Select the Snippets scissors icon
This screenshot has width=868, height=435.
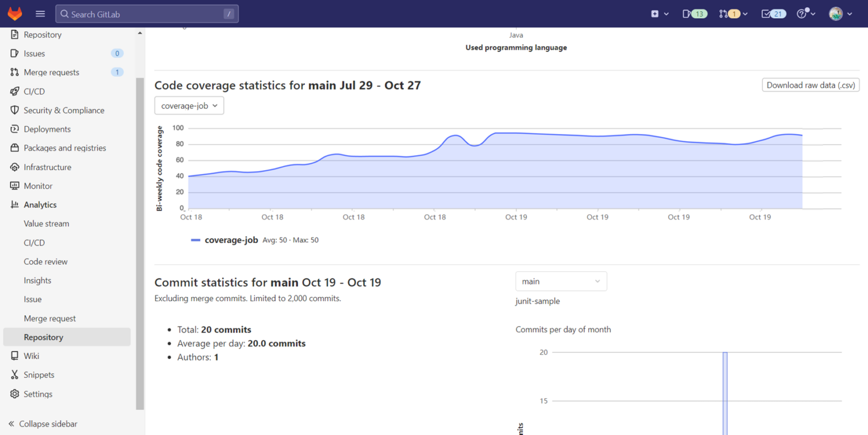[x=15, y=375]
